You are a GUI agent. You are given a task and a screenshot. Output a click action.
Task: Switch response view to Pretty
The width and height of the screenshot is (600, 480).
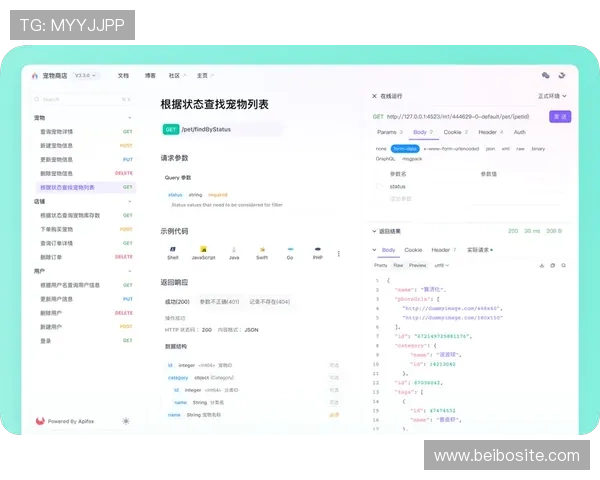coord(380,265)
